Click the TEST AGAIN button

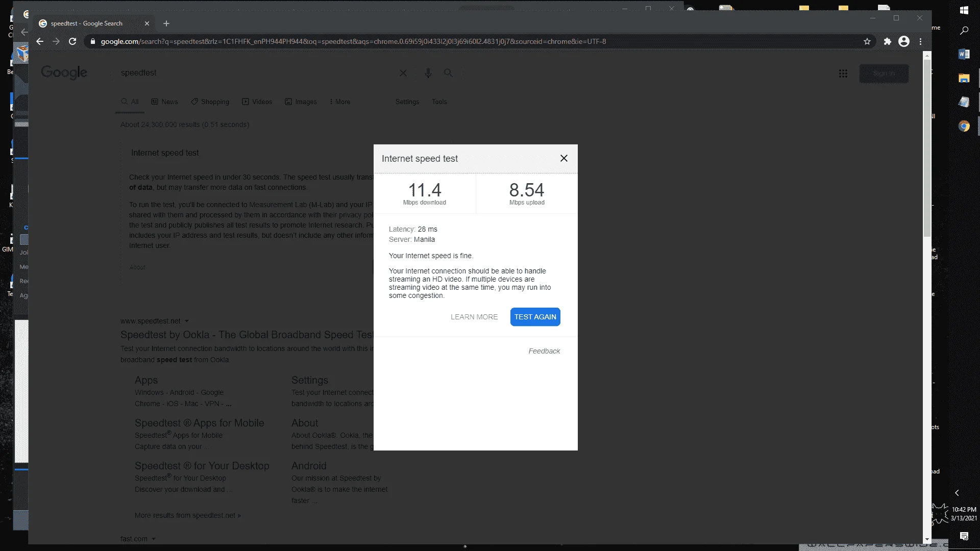coord(535,317)
